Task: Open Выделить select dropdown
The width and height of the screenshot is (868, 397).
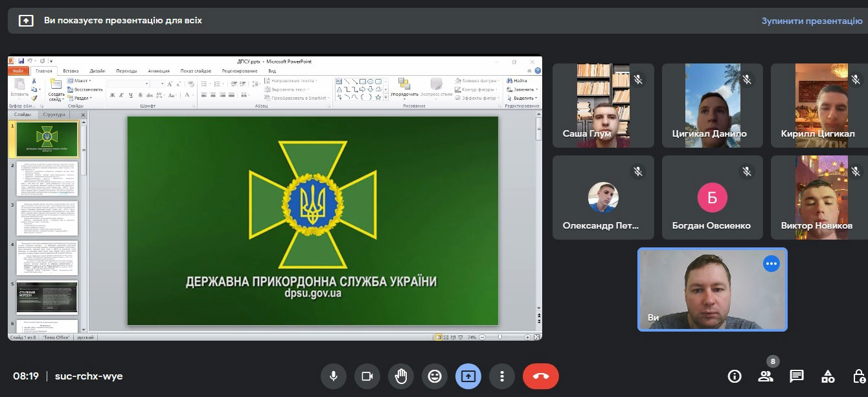Action: coord(522,98)
